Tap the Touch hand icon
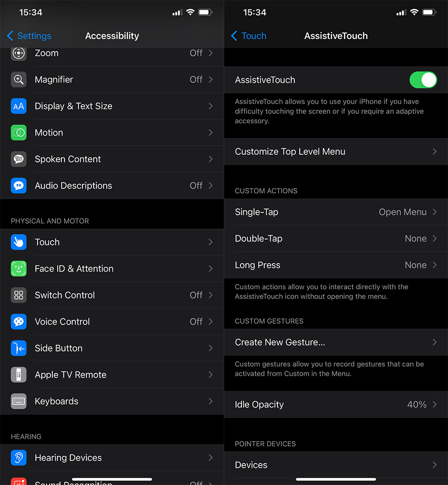Image resolution: width=448 pixels, height=485 pixels. (x=18, y=242)
